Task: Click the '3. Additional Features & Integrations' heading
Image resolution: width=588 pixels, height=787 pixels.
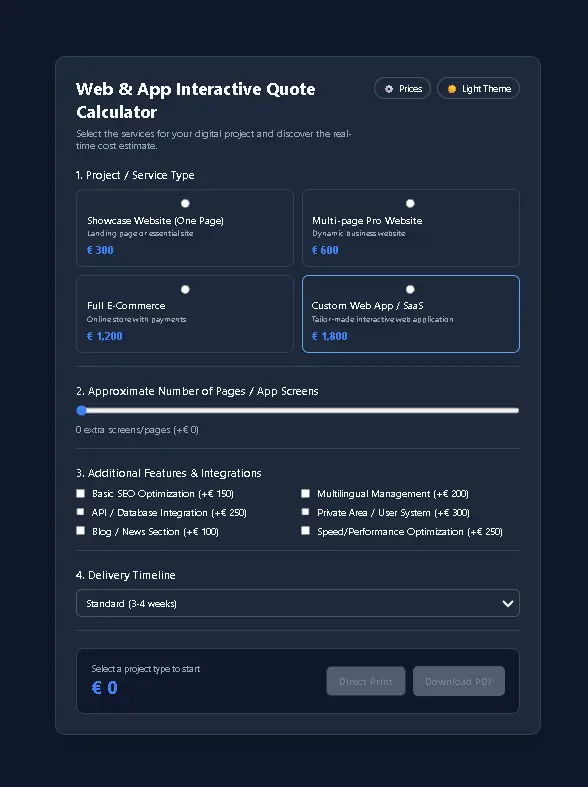Action: point(169,473)
